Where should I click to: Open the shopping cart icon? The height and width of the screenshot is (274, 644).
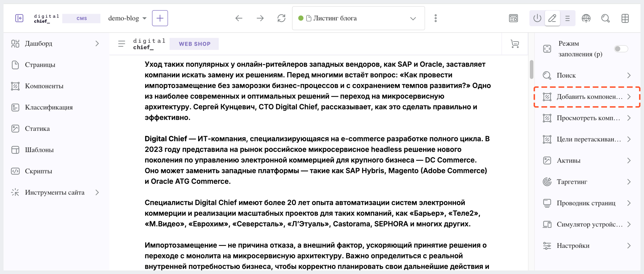[x=514, y=44]
